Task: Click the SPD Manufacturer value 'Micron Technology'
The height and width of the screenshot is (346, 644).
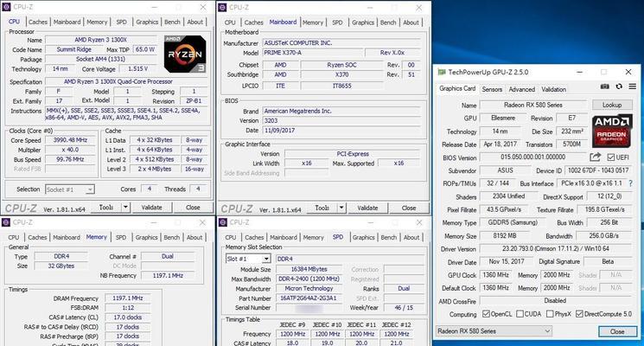Action: [x=309, y=288]
